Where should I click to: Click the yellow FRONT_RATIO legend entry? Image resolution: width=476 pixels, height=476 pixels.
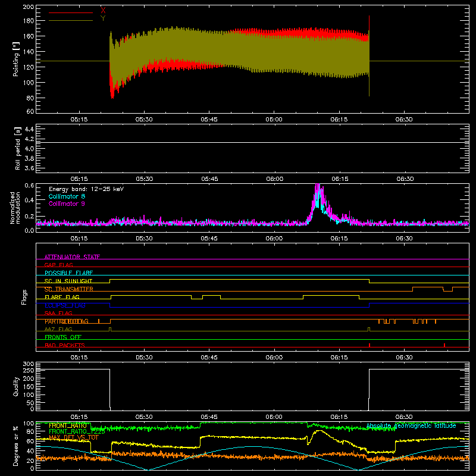(x=68, y=425)
